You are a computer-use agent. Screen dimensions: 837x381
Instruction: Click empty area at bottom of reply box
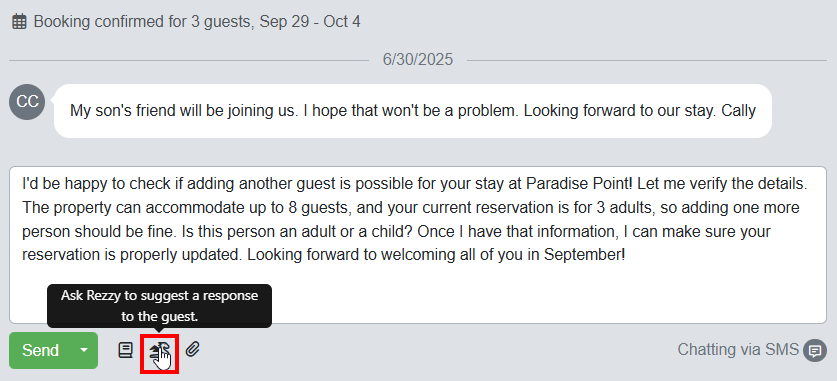(x=534, y=299)
